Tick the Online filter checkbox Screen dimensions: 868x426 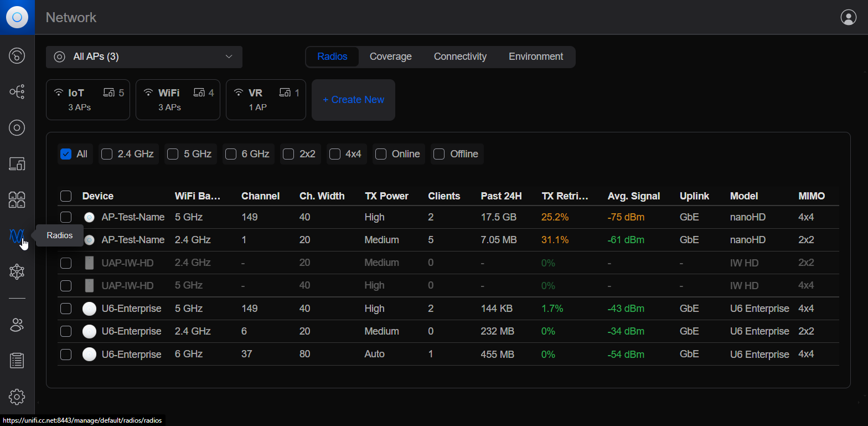(x=381, y=154)
